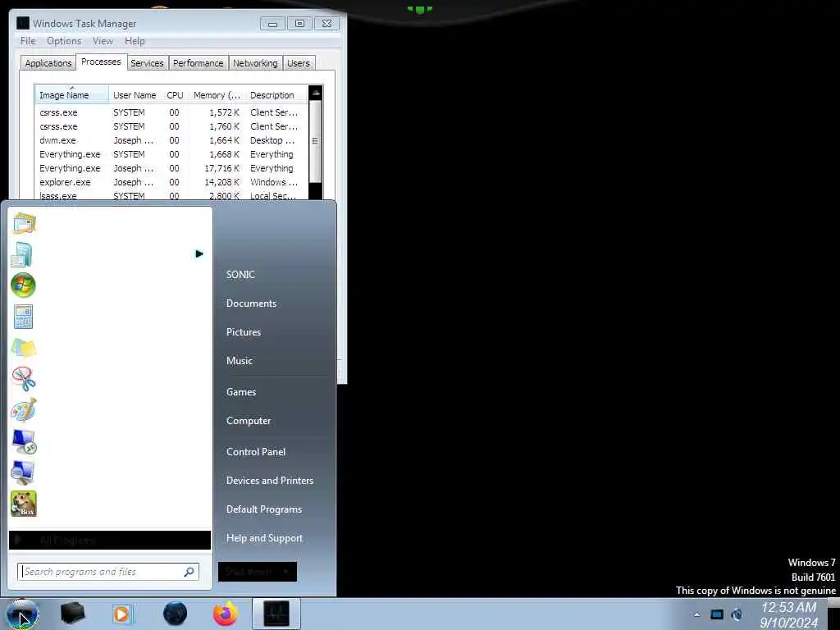Switch to Performance tab
Viewport: 840px width, 630px height.
click(199, 63)
